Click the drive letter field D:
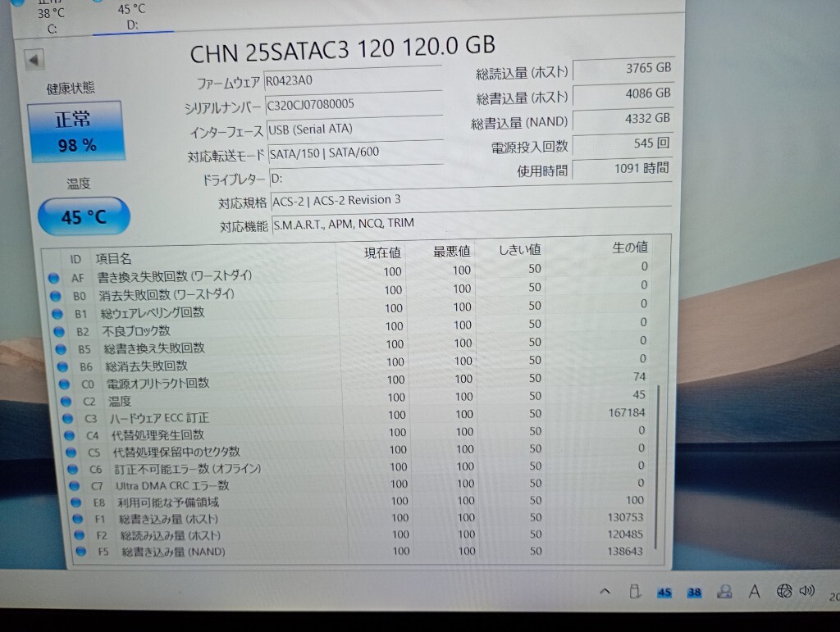 pyautogui.click(x=356, y=177)
